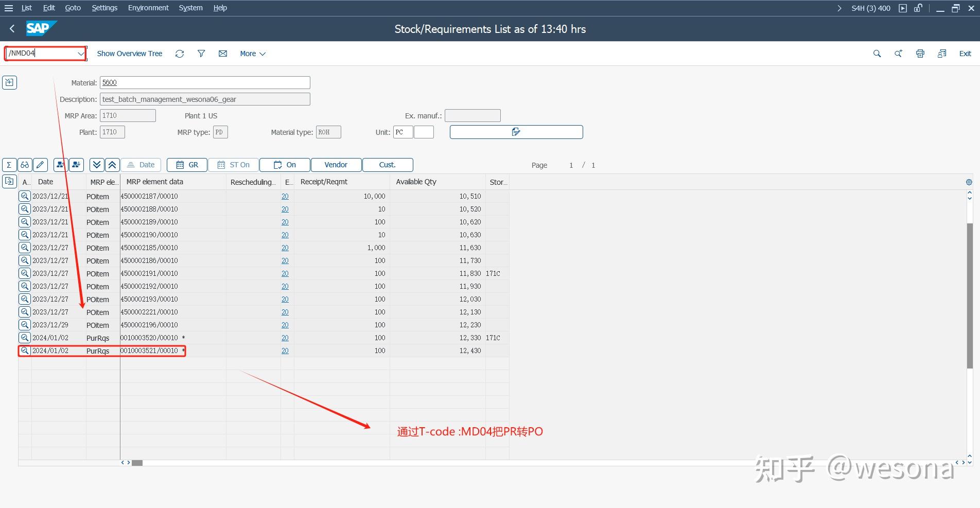Expand the command field dropdown showing /NMD04
Screen dimensions: 980x508
(80, 53)
